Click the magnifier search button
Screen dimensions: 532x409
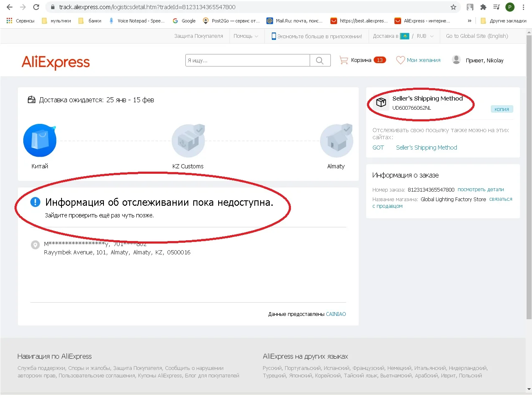pyautogui.click(x=320, y=60)
